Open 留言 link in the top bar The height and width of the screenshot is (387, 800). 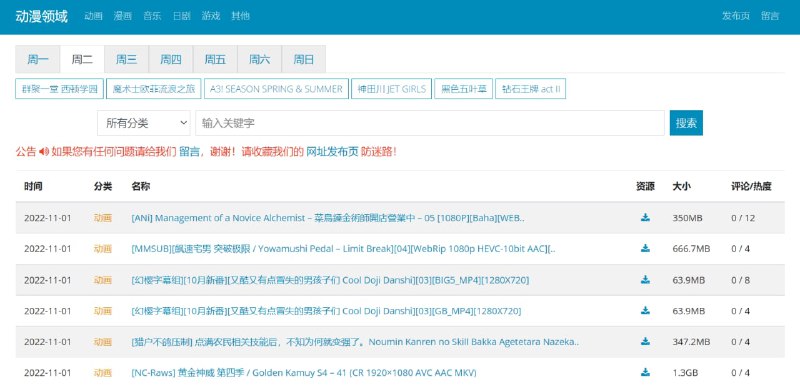pos(770,16)
